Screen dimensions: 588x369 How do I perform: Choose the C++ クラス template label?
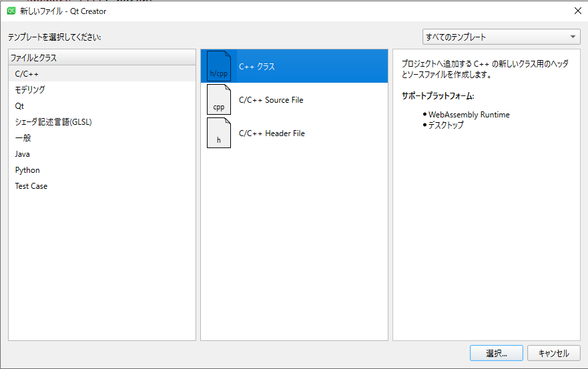[257, 67]
